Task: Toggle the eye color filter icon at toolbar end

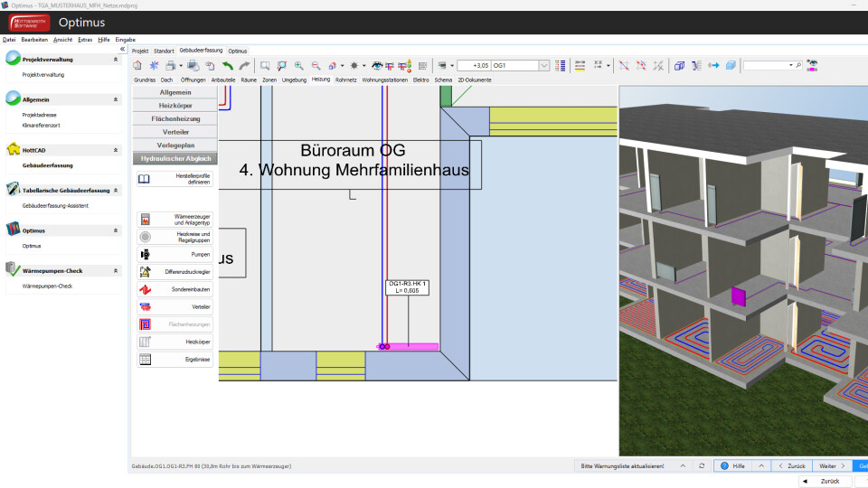Action: (812, 66)
